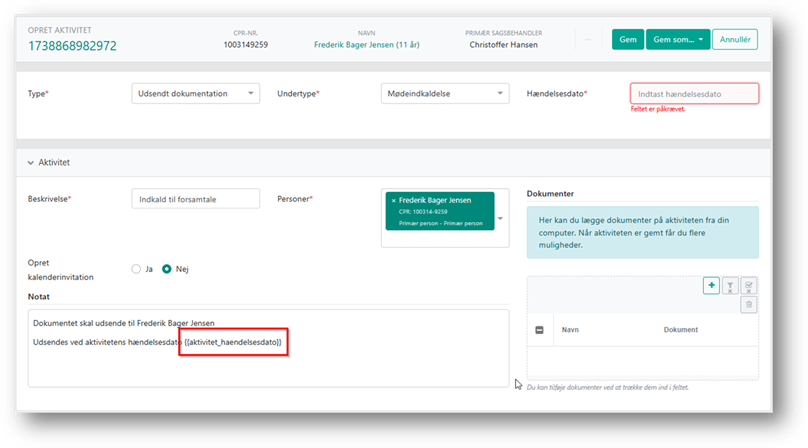Open the Undertype dropdown 'Mødeindkaldelse'
Screen dimensions: 808x448
coord(445,94)
